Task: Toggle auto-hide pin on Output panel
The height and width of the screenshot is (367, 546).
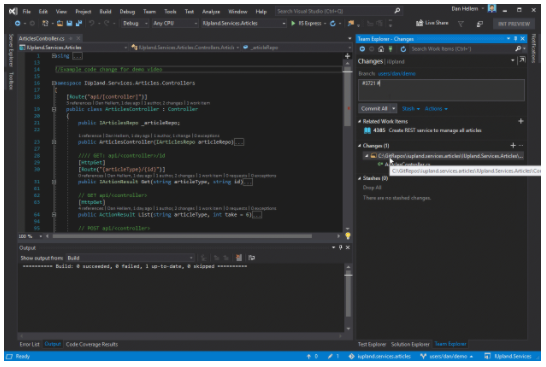Action: click(x=341, y=247)
